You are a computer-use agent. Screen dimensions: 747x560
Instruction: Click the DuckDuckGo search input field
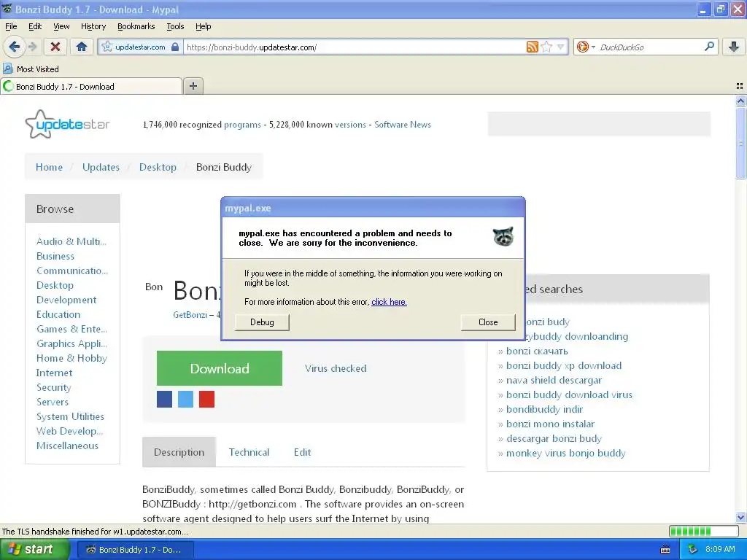click(x=650, y=47)
